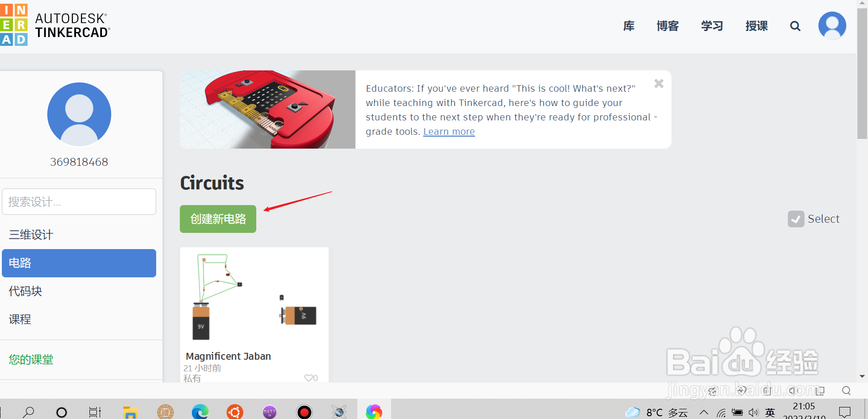Open the user avatar menu in header
868x419 pixels.
[832, 26]
